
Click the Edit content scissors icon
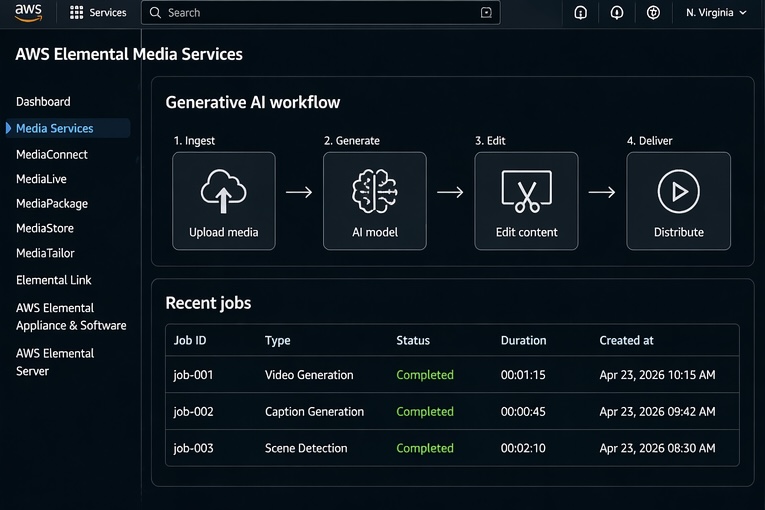(x=526, y=190)
